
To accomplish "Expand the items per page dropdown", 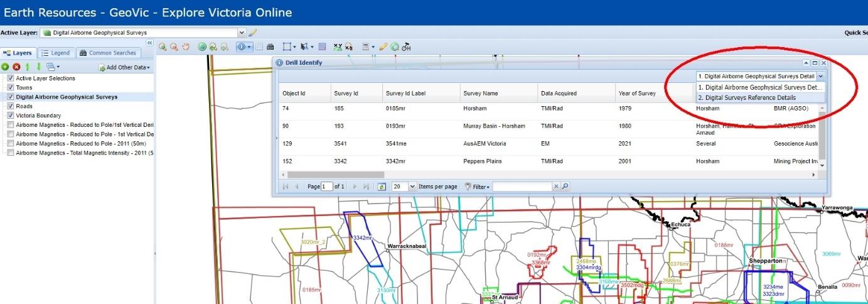I will tap(412, 187).
